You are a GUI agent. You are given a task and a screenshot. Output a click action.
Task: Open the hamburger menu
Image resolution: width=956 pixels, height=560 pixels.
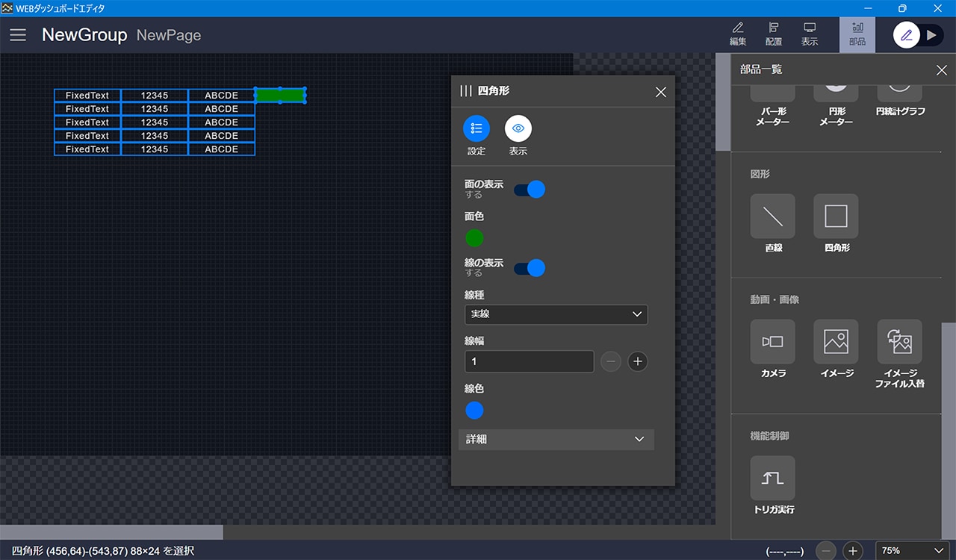click(x=18, y=35)
